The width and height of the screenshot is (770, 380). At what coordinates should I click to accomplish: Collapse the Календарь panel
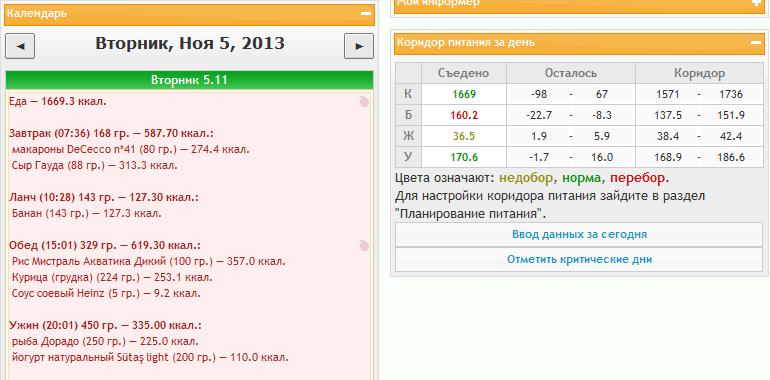[x=366, y=14]
